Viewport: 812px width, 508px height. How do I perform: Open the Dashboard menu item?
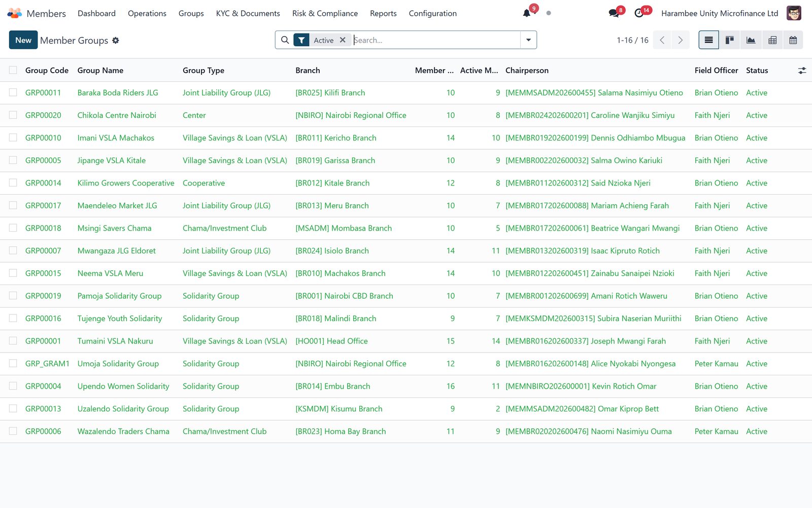(x=96, y=13)
